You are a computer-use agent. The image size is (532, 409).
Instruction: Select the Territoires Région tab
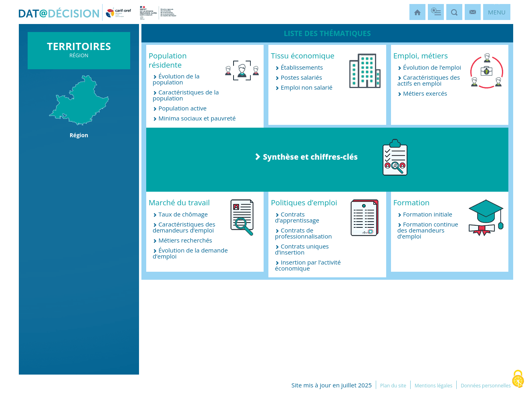pyautogui.click(x=79, y=50)
